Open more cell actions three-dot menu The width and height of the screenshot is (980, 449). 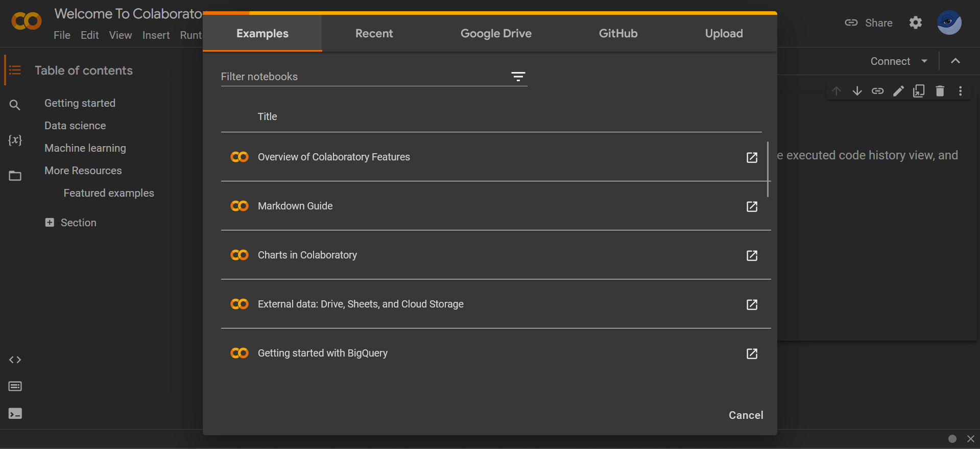tap(960, 91)
